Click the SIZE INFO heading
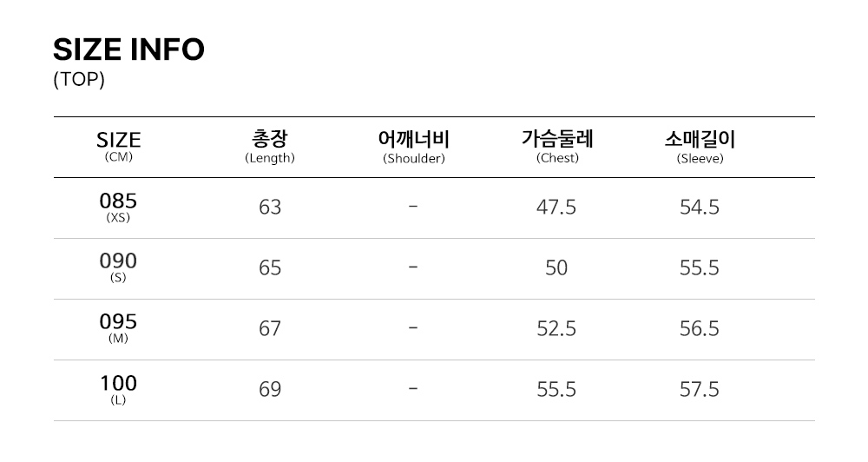Image resolution: width=868 pixels, height=462 pixels. click(x=128, y=49)
